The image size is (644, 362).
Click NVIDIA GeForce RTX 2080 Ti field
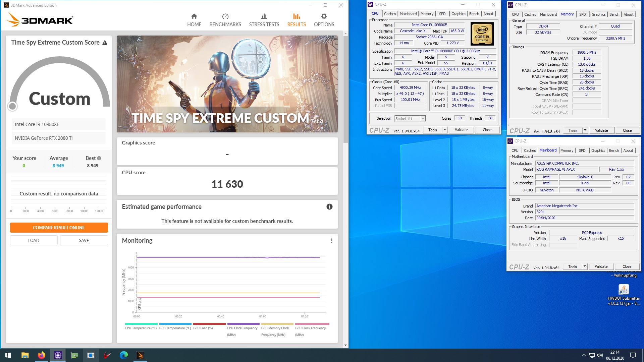pos(59,138)
